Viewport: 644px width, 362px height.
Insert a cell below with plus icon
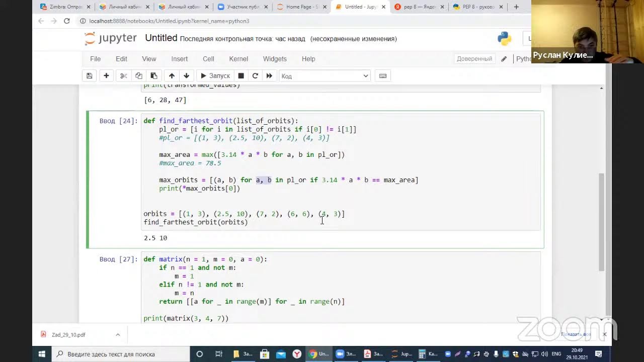(106, 76)
